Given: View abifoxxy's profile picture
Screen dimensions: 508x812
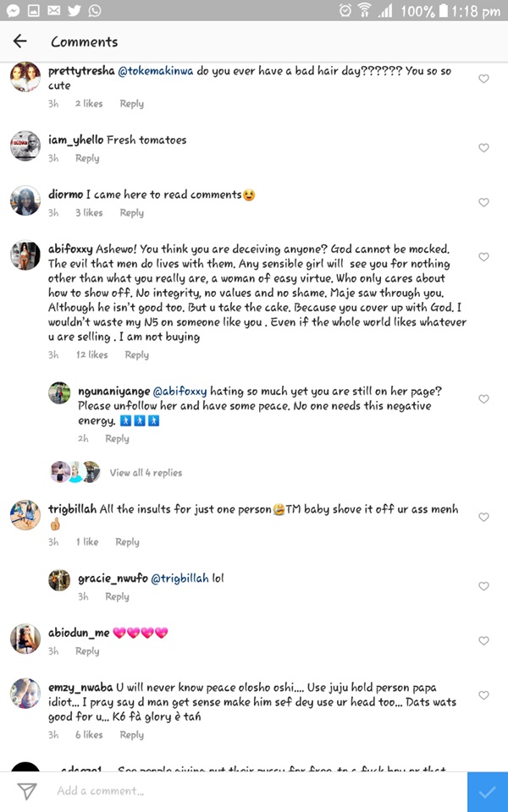Looking at the screenshot, I should [25, 254].
